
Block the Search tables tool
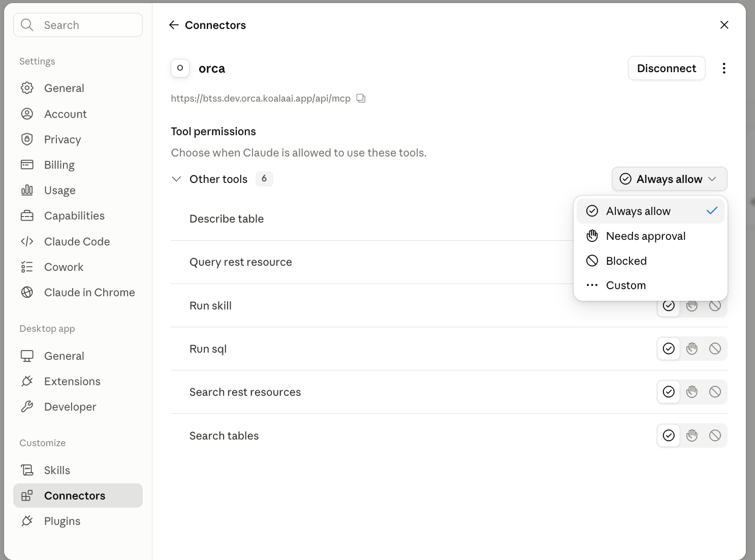click(715, 435)
